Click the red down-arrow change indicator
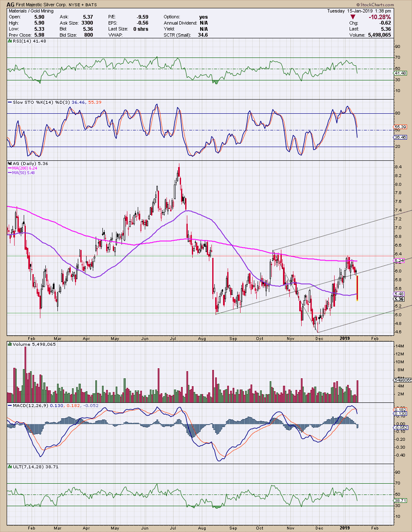412x532 pixels. (352, 17)
